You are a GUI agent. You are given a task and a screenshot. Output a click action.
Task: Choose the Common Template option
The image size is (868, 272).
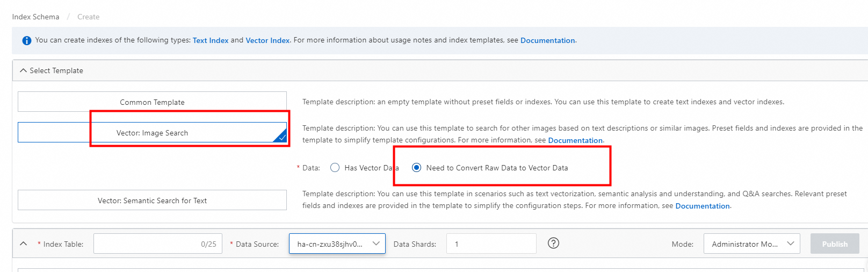pos(152,102)
